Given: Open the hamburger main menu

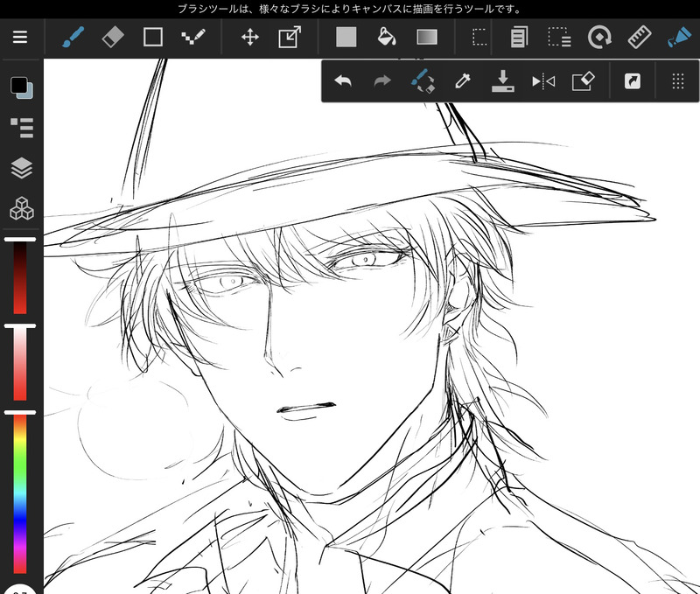Looking at the screenshot, I should tap(20, 37).
